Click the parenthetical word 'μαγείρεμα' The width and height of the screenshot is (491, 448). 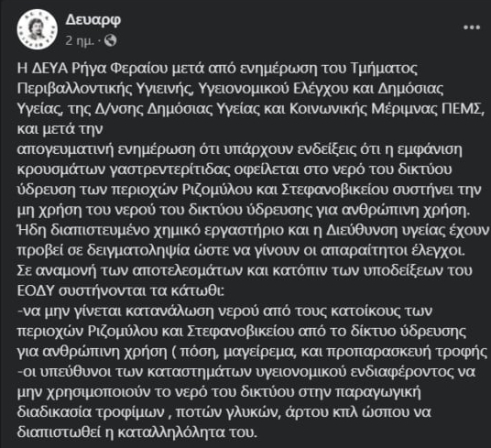(259, 353)
